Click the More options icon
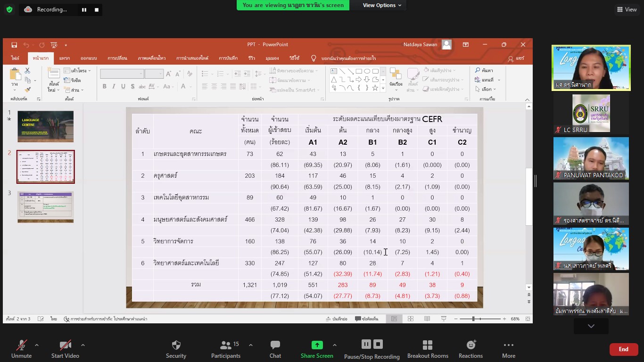The width and height of the screenshot is (644, 362). (x=508, y=345)
